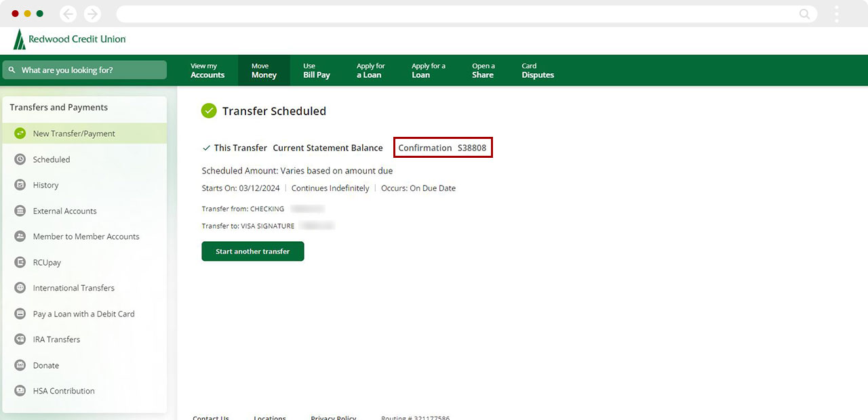The image size is (868, 420).
Task: Click the Transfers and Payments panel heading
Action: tap(59, 107)
